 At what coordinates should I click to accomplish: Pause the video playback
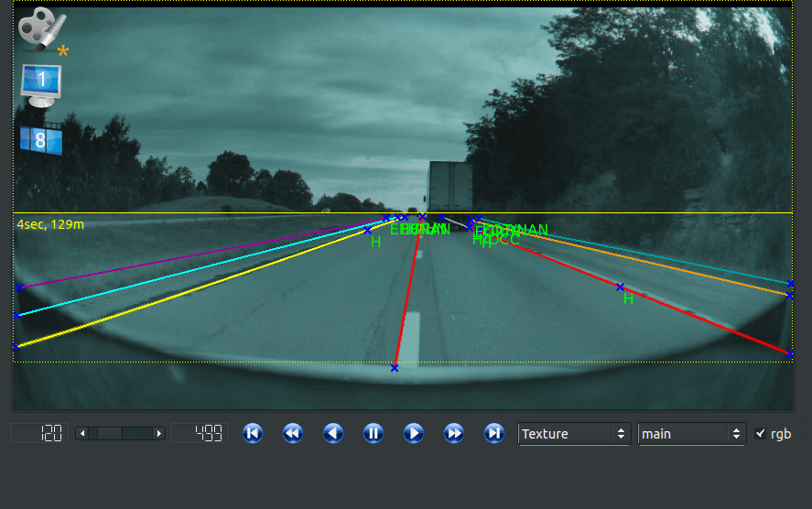(x=374, y=433)
